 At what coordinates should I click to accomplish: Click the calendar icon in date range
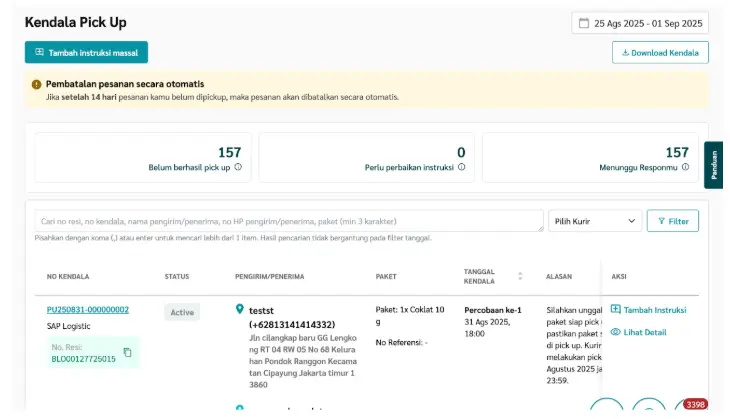pyautogui.click(x=584, y=23)
